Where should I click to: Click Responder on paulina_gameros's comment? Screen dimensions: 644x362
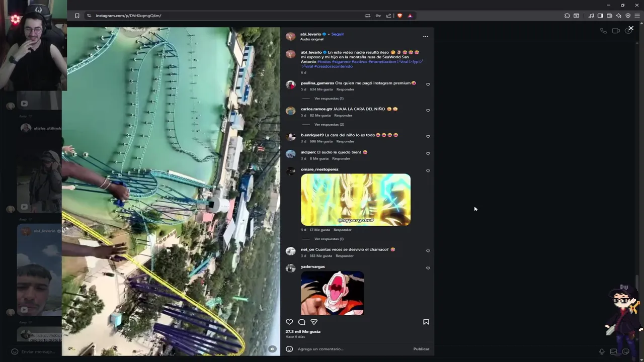[346, 89]
